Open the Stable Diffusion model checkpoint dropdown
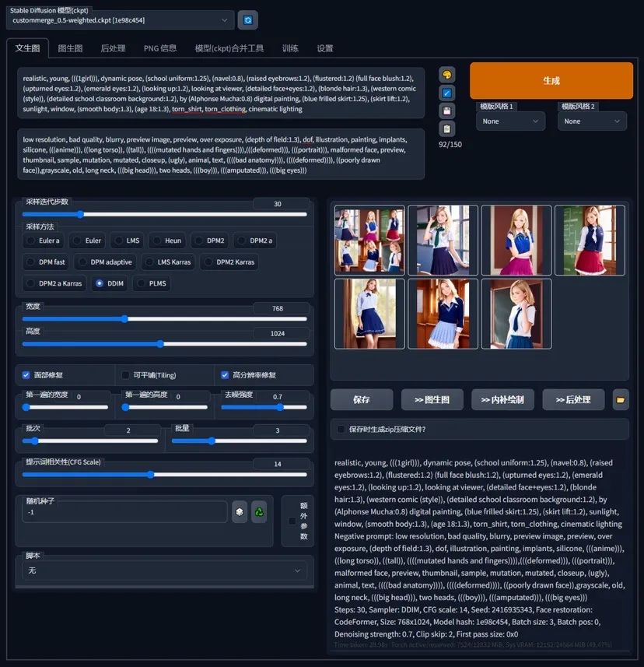 121,20
